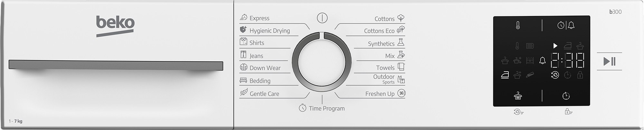Click the Gentle Care leaf icon
This screenshot has height=130, width=644.
pyautogui.click(x=243, y=93)
